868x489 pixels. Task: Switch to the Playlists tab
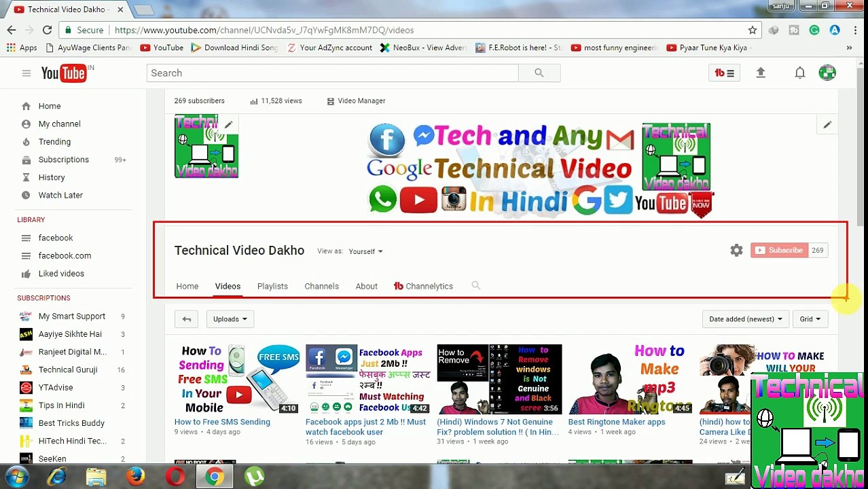(272, 287)
